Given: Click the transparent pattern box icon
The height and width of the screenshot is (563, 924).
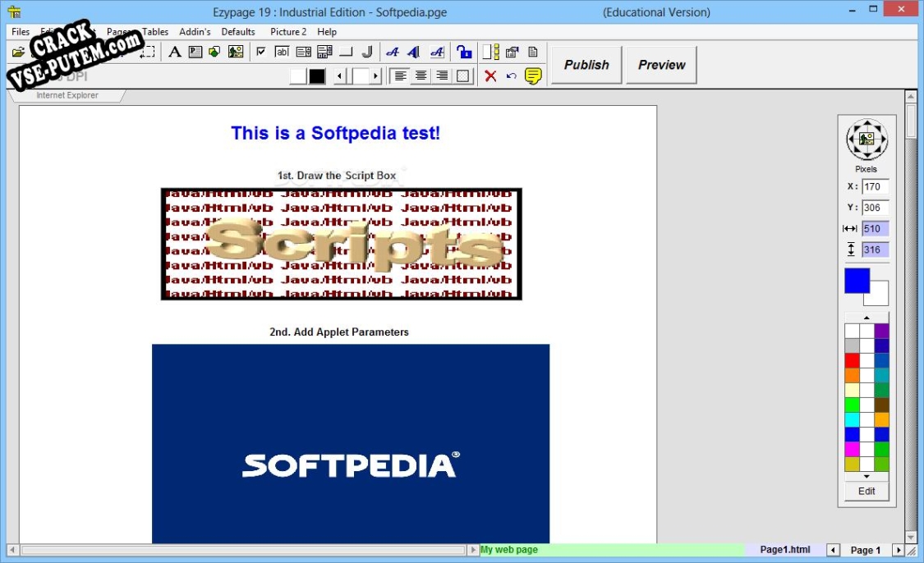Looking at the screenshot, I should point(463,76).
